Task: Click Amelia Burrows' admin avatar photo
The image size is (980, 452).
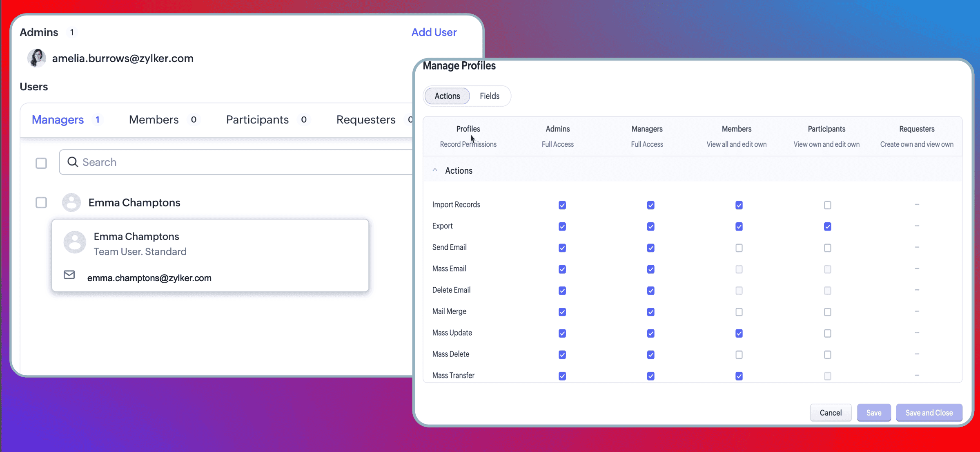Action: click(x=36, y=58)
